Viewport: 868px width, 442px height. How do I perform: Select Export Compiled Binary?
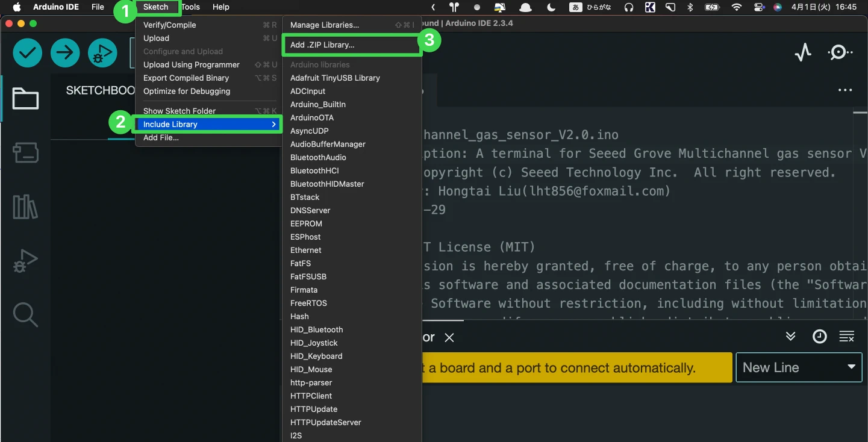point(210,78)
